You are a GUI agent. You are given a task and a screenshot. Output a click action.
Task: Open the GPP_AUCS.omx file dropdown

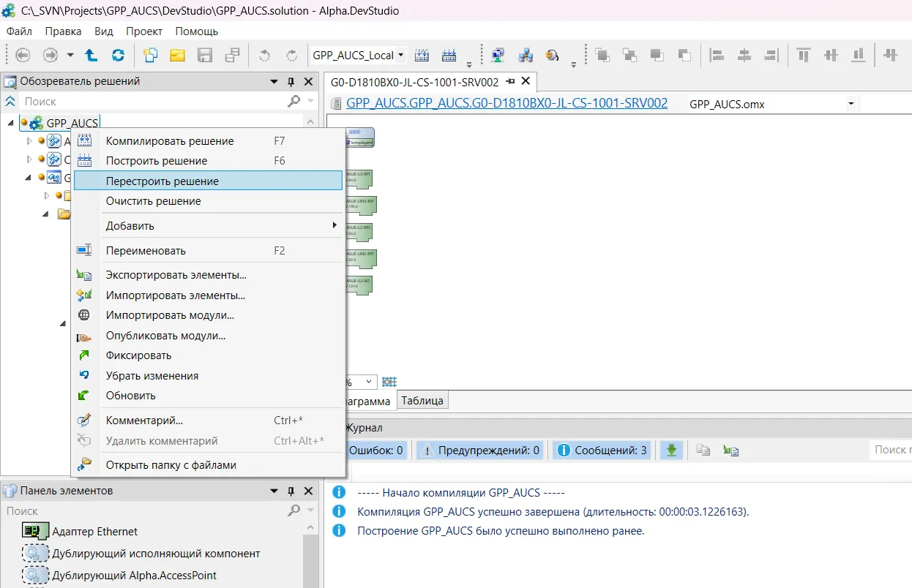(x=851, y=104)
